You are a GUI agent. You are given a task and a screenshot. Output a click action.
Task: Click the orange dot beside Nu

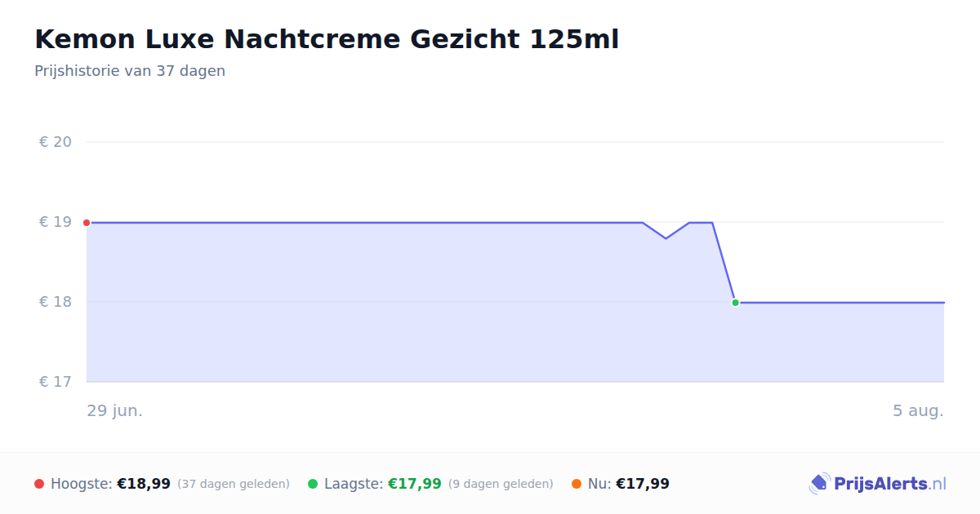[577, 484]
